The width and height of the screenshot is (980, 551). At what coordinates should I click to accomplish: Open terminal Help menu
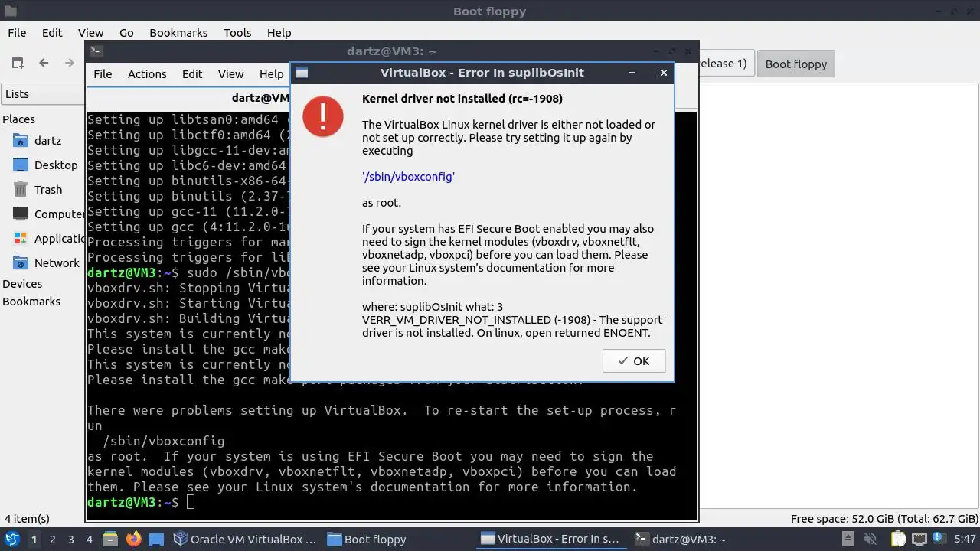pyautogui.click(x=271, y=74)
